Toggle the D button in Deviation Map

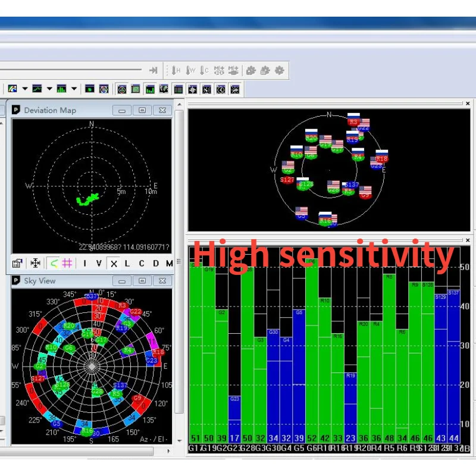(156, 264)
